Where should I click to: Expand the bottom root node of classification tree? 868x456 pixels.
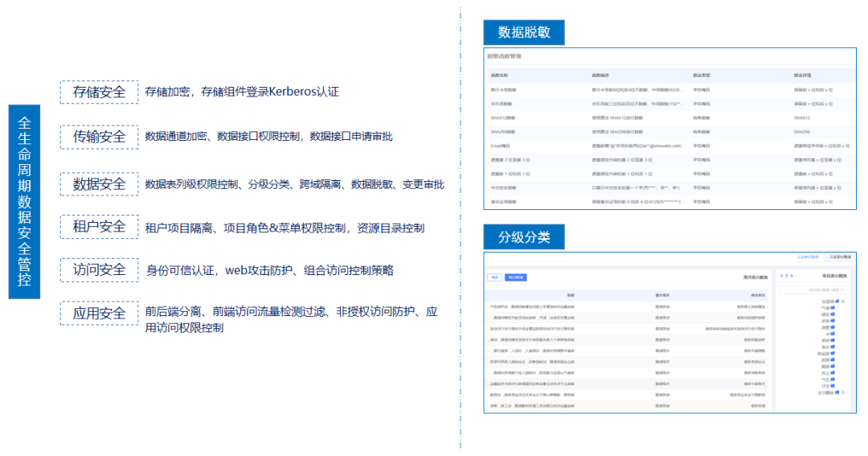coord(841,392)
